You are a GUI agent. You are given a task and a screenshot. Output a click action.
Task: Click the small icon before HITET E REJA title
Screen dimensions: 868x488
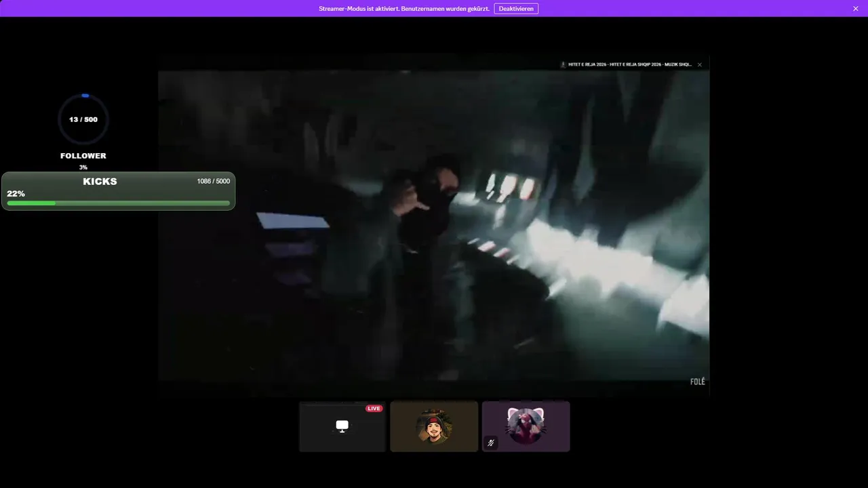pos(563,64)
